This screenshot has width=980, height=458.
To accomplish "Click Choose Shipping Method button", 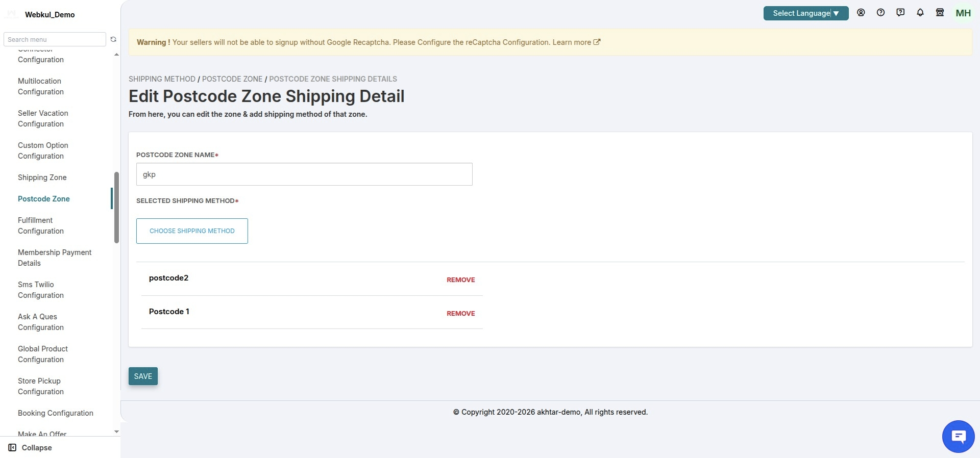I will pos(192,231).
